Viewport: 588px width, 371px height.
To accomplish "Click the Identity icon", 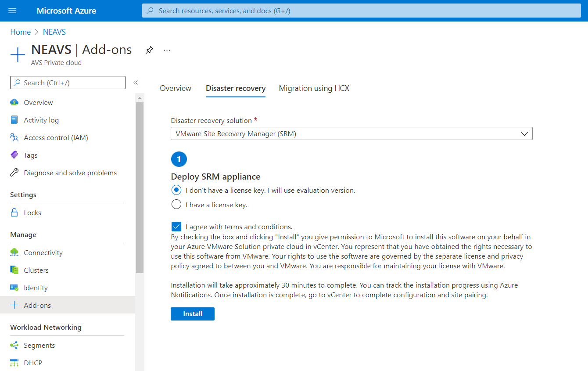I will click(14, 288).
